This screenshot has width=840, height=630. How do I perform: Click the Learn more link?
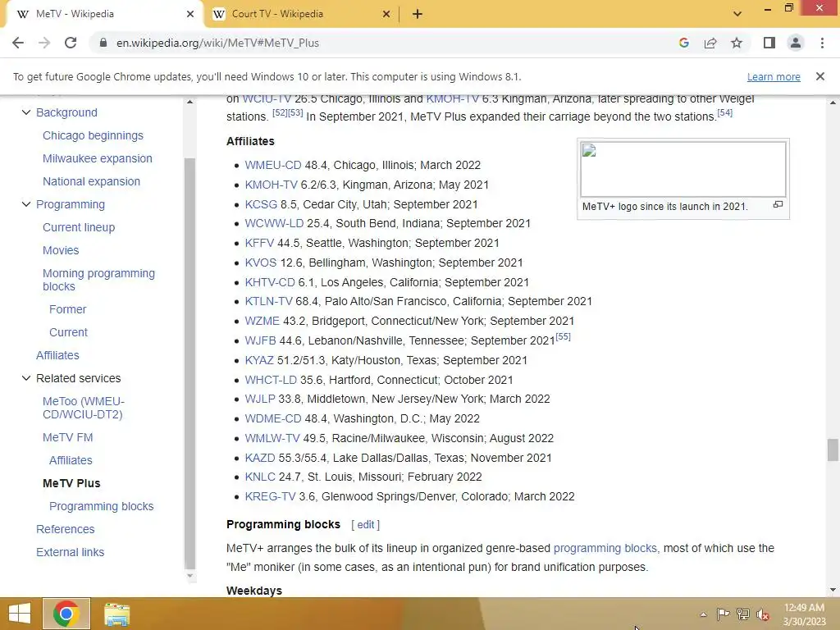pos(774,76)
